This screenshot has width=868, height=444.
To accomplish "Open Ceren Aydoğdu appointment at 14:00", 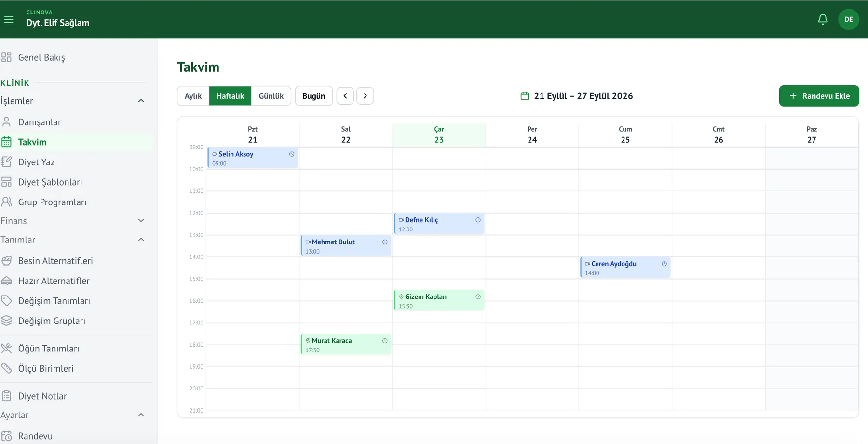I will tap(625, 268).
